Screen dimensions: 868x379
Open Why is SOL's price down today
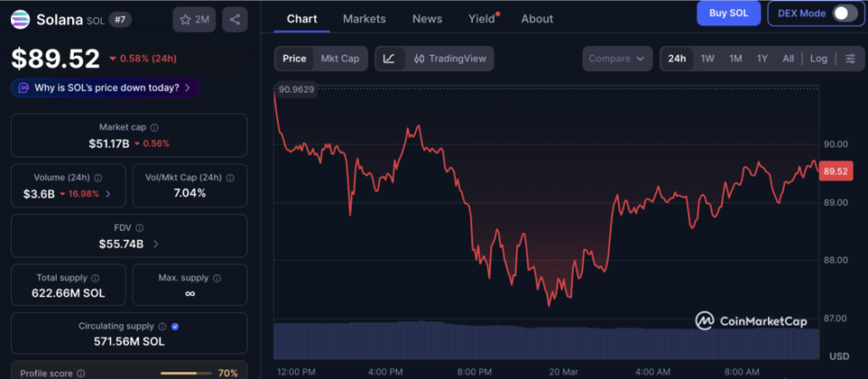click(106, 87)
